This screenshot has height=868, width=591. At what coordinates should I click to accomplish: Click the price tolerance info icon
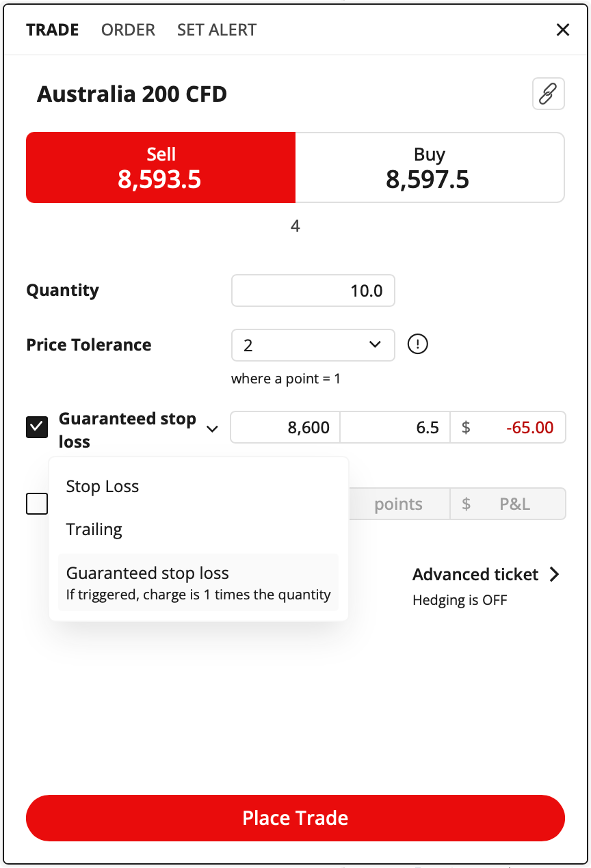click(417, 344)
